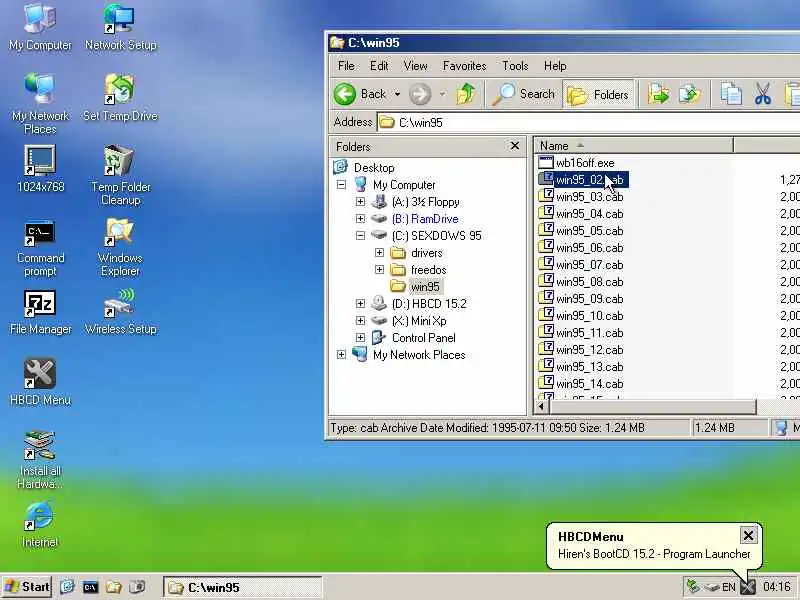Viewport: 800px width, 600px height.
Task: Open the Edit menu
Action: click(379, 66)
